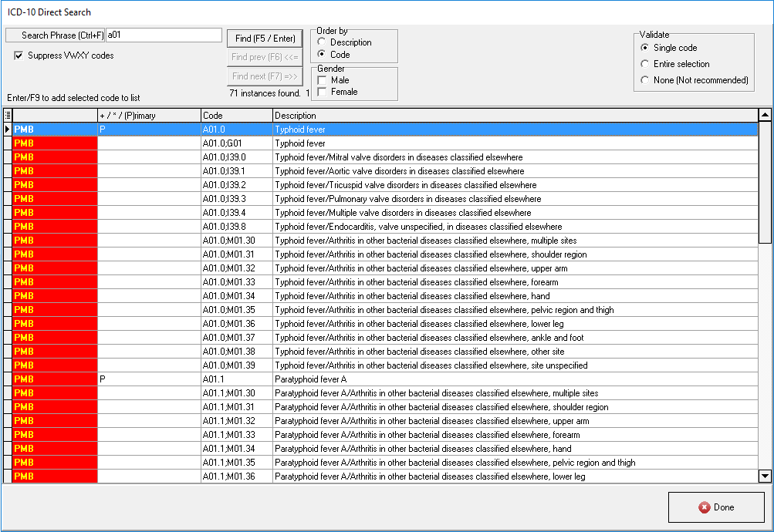
Task: Select Single code validation option
Action: click(645, 48)
